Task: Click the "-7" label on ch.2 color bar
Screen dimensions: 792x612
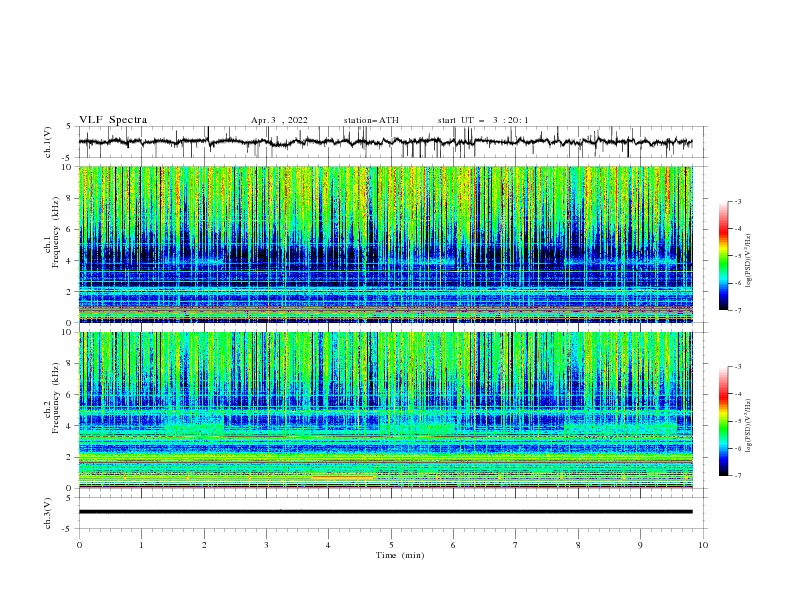Action: [x=737, y=476]
